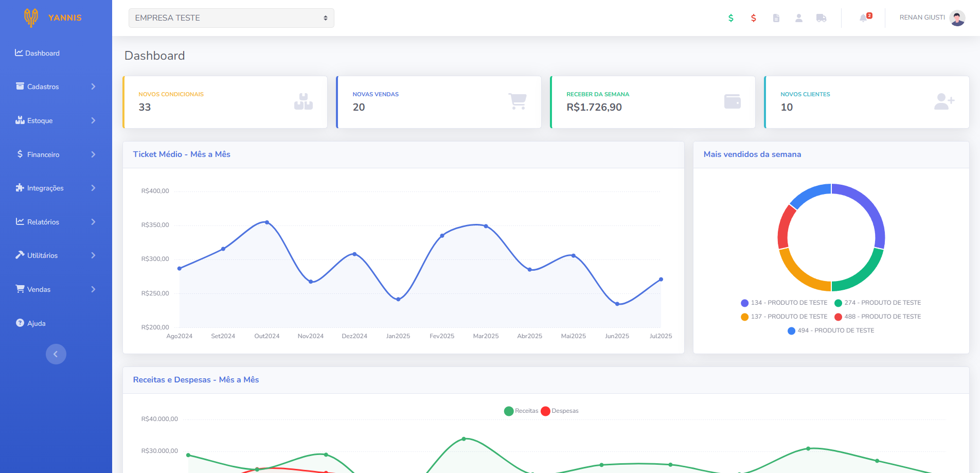
Task: Click the shopping cart icon on Novas Vendas card
Action: (x=518, y=102)
